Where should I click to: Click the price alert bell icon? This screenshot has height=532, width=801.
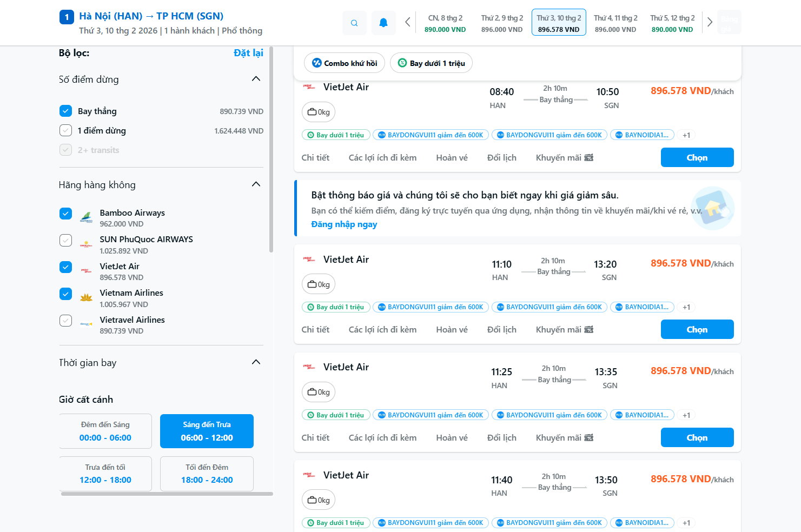383,23
